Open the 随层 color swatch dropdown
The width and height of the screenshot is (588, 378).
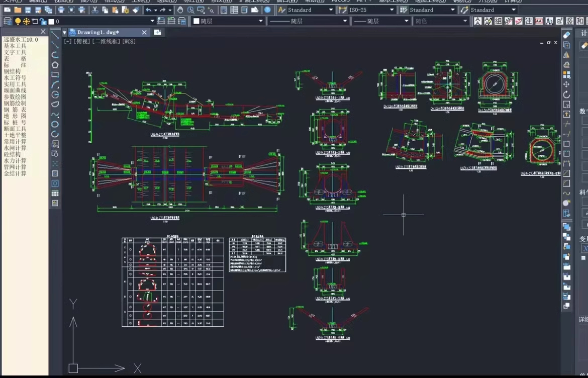[260, 21]
